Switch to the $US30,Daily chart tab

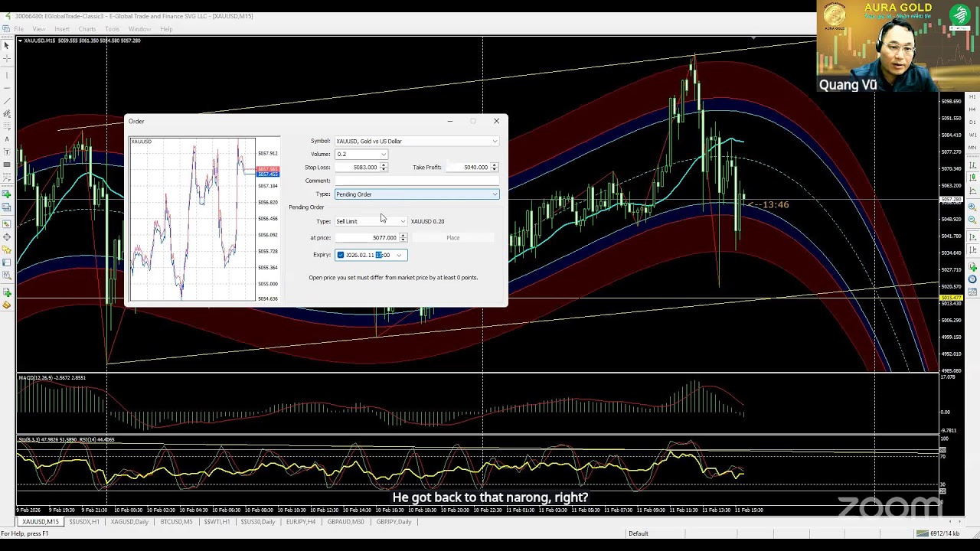tap(258, 522)
